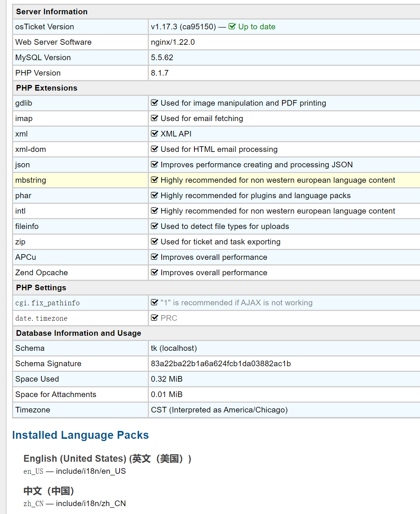Click check icon in the fileinfo row
Viewport: 420px width, 514px height.
pos(154,226)
